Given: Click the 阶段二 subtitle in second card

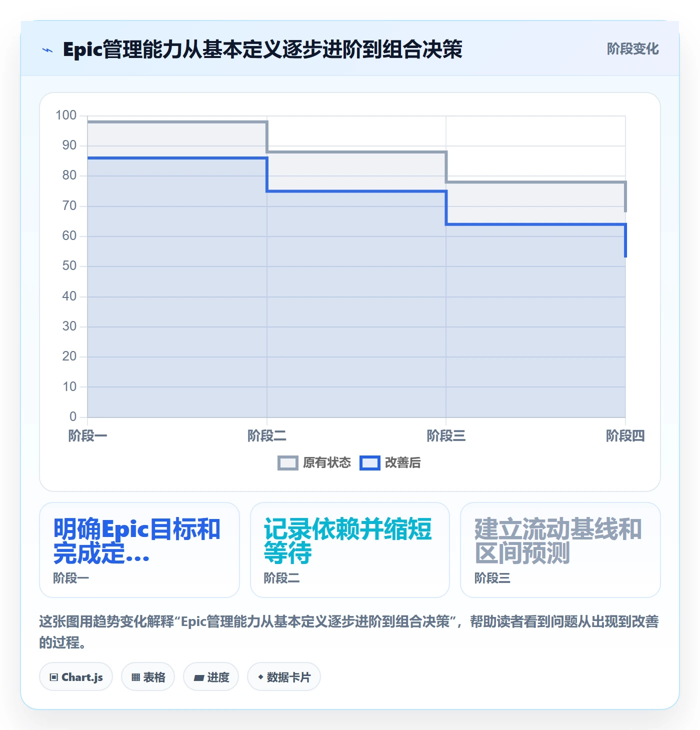Looking at the screenshot, I should click(x=282, y=578).
